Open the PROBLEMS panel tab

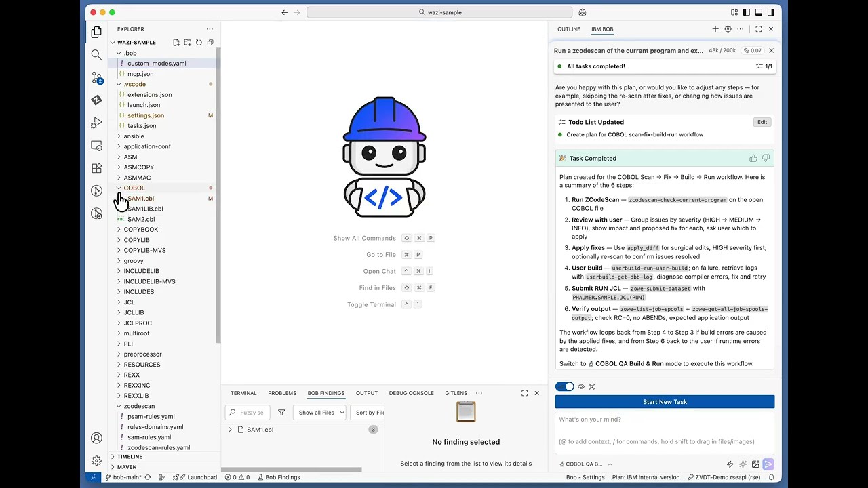point(282,393)
